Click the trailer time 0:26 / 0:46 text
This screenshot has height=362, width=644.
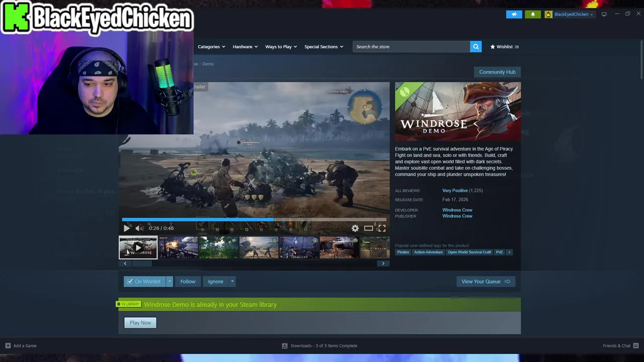pos(161,228)
